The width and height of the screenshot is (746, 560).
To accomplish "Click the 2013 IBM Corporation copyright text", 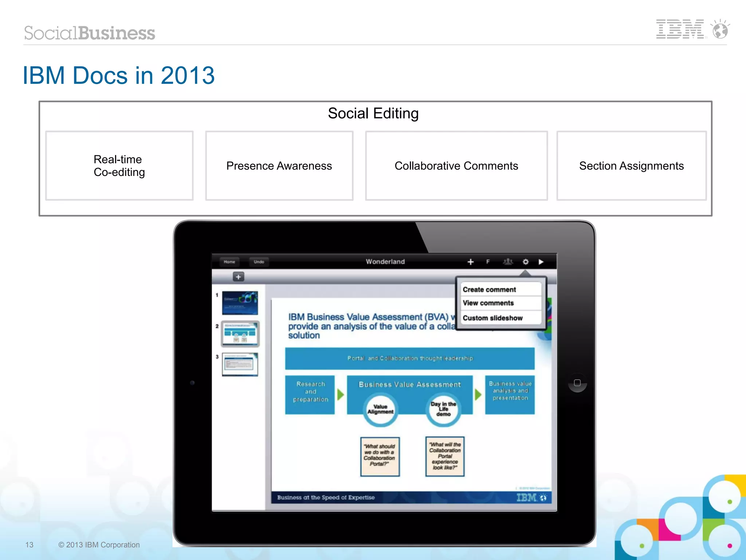I will pyautogui.click(x=99, y=545).
